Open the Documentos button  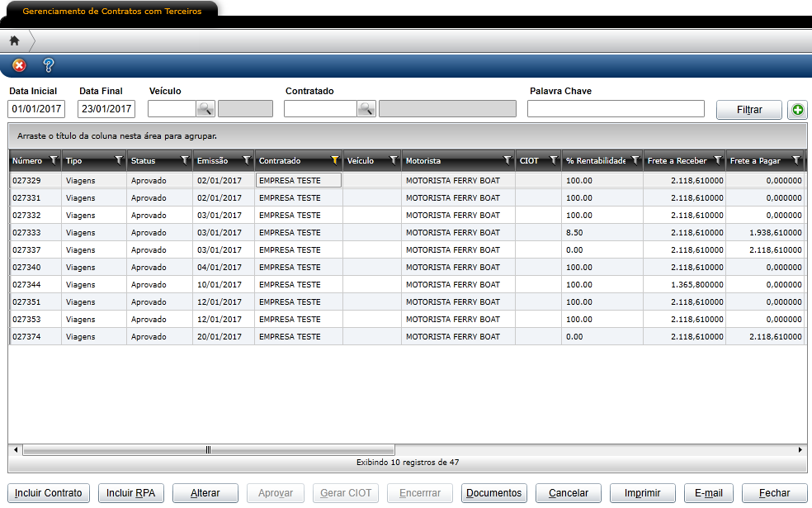point(494,493)
